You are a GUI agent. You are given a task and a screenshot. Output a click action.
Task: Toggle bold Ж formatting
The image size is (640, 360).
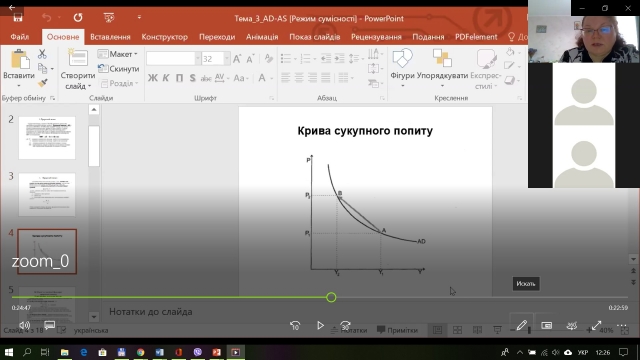(153, 78)
